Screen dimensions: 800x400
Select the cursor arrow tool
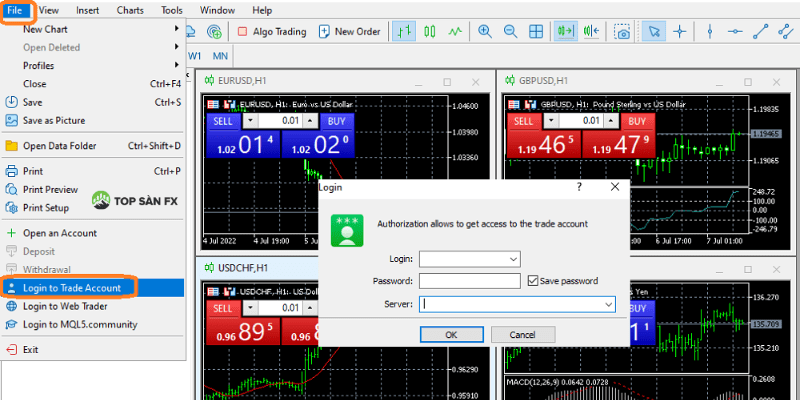654,32
